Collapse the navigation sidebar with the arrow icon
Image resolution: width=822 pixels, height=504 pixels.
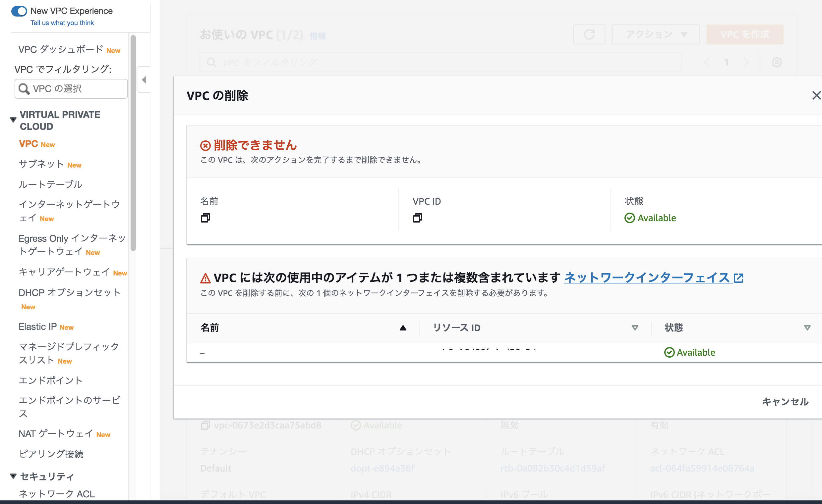(144, 80)
